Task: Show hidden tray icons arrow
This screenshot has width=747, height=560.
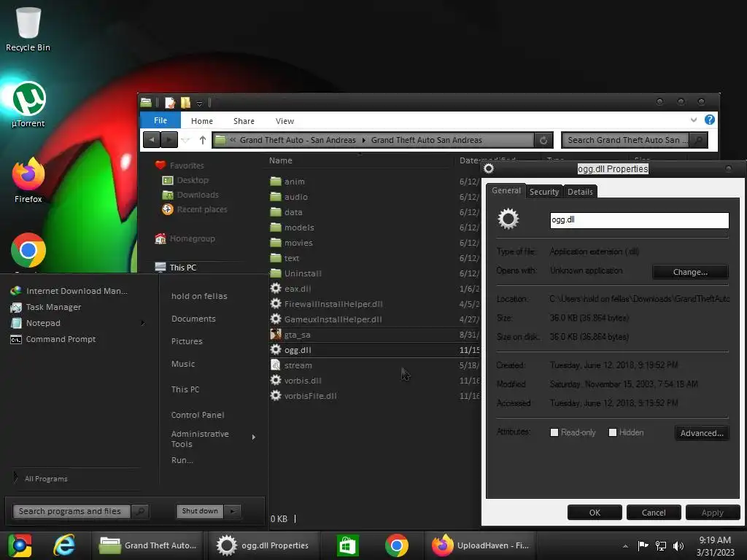Action: [x=625, y=546]
